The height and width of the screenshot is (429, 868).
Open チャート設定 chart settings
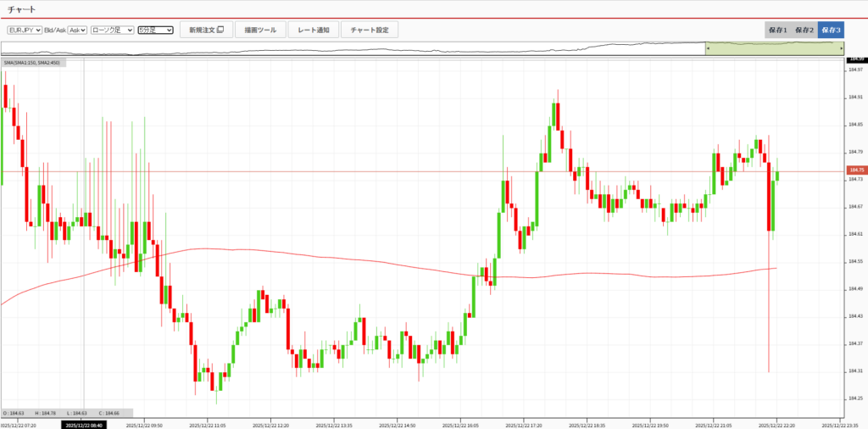coord(370,30)
